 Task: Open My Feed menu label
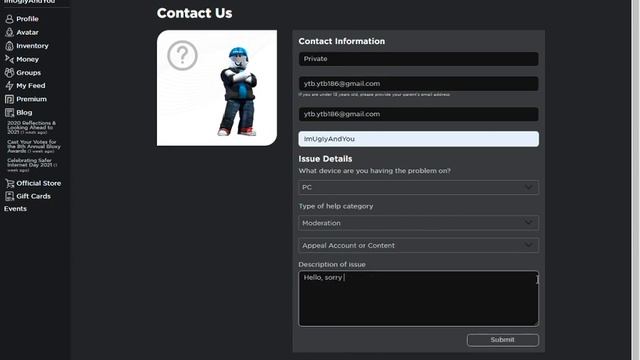click(31, 86)
